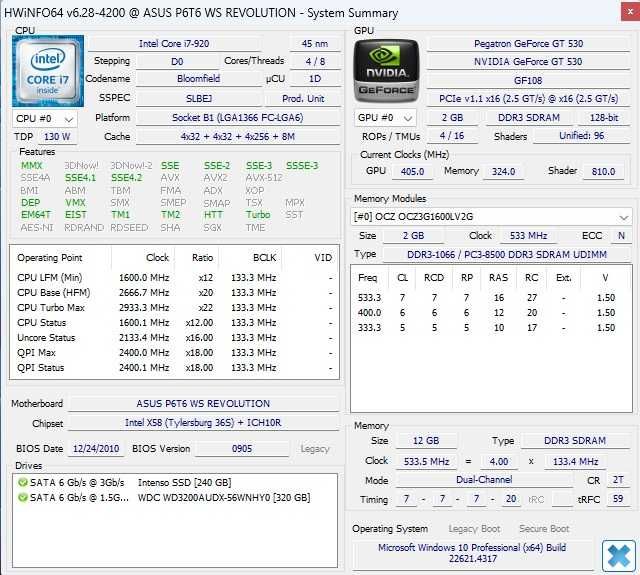Click the green status icon for WDC drive
Viewport: 640px width, 575px height.
click(x=22, y=497)
